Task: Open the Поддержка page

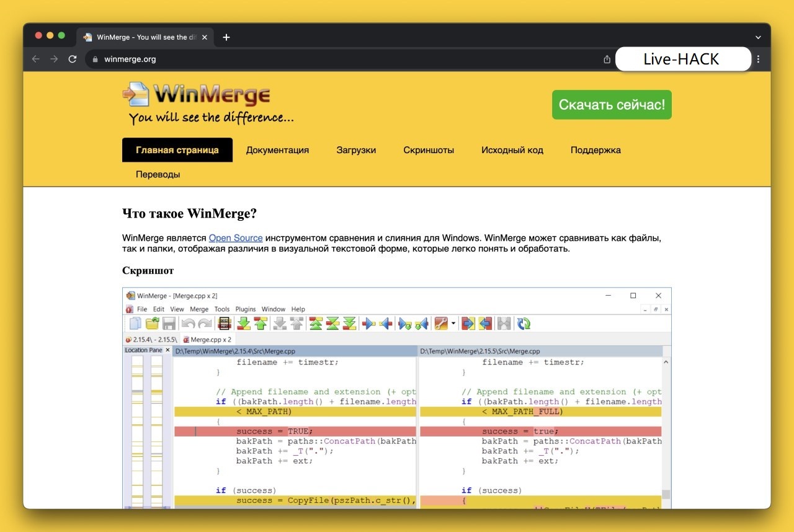Action: pos(595,150)
